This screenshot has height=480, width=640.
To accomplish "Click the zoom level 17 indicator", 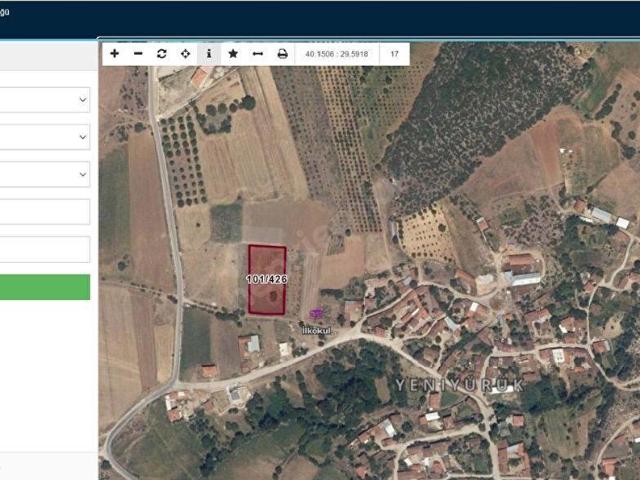I will [395, 53].
